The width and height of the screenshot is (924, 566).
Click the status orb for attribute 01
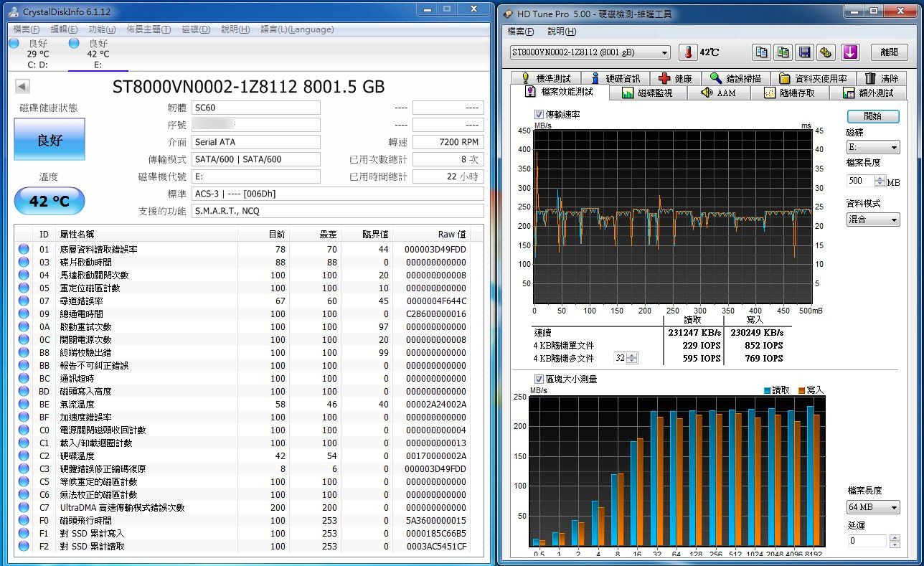[x=24, y=249]
